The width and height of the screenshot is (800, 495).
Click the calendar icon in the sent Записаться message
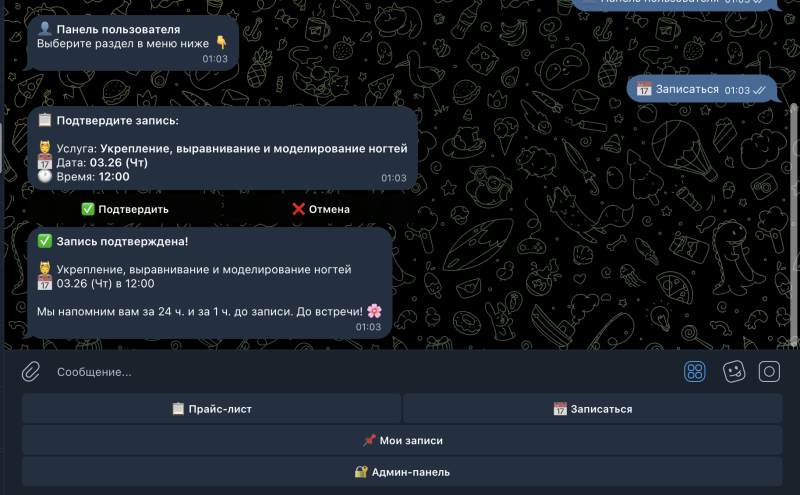coord(644,89)
